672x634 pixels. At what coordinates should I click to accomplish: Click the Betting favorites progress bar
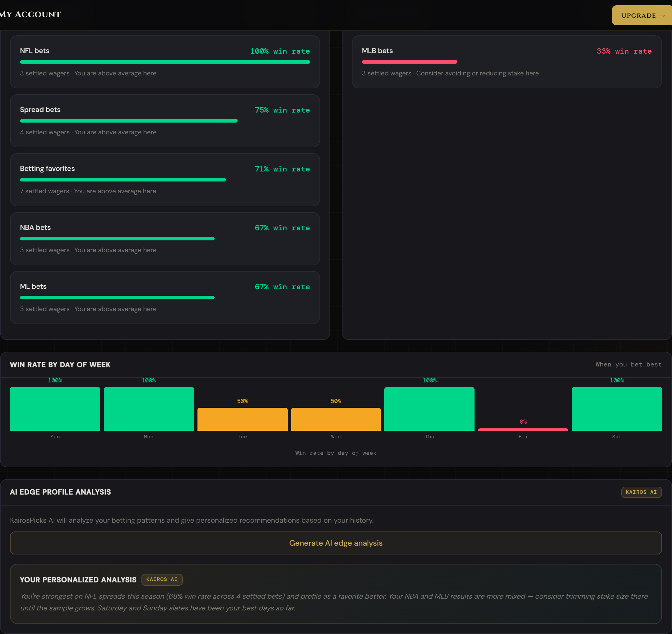pyautogui.click(x=123, y=180)
